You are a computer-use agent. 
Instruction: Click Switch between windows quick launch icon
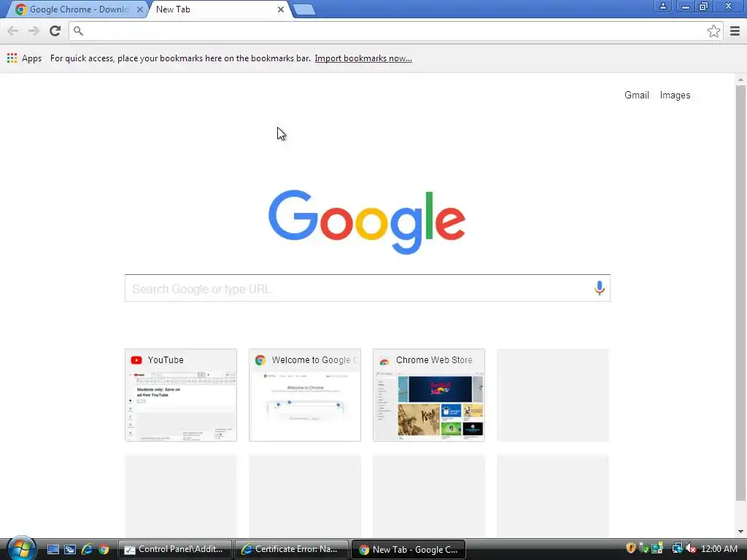pos(70,550)
